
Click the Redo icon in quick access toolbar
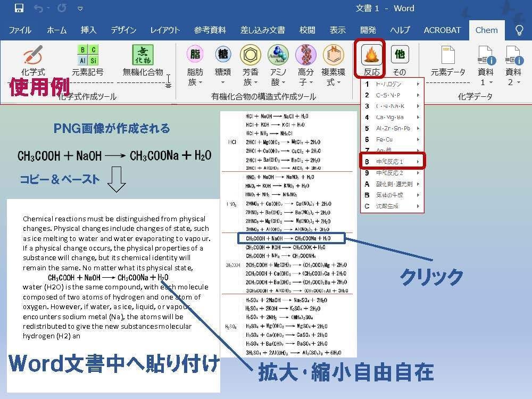click(x=62, y=8)
